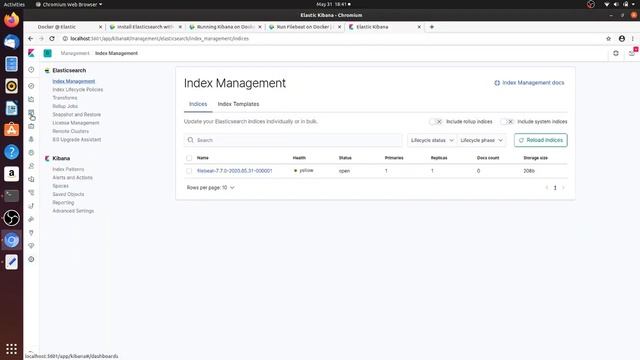Open Lifecycle phase filter dropdown
Image resolution: width=640 pixels, height=360 pixels.
click(482, 140)
